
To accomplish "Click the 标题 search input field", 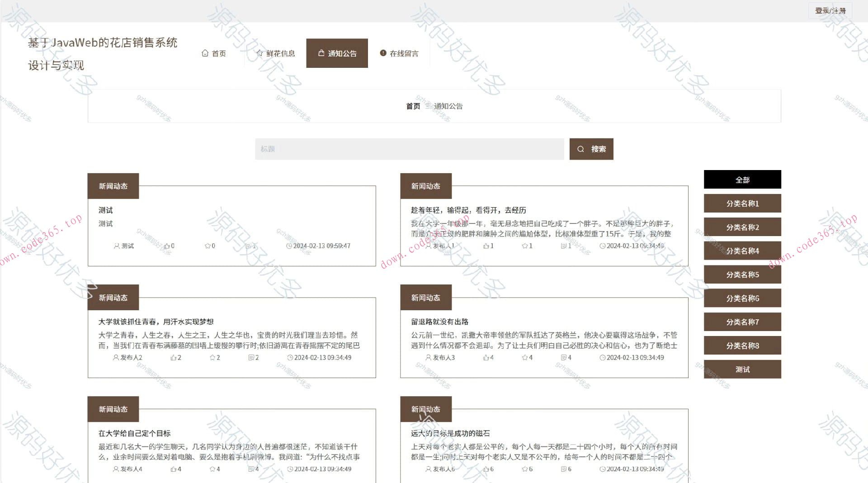I will [409, 148].
